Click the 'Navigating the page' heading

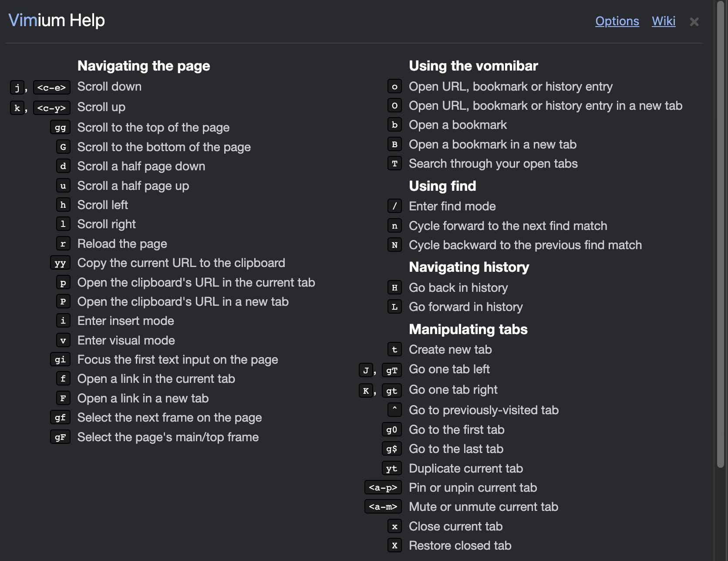[x=144, y=66]
